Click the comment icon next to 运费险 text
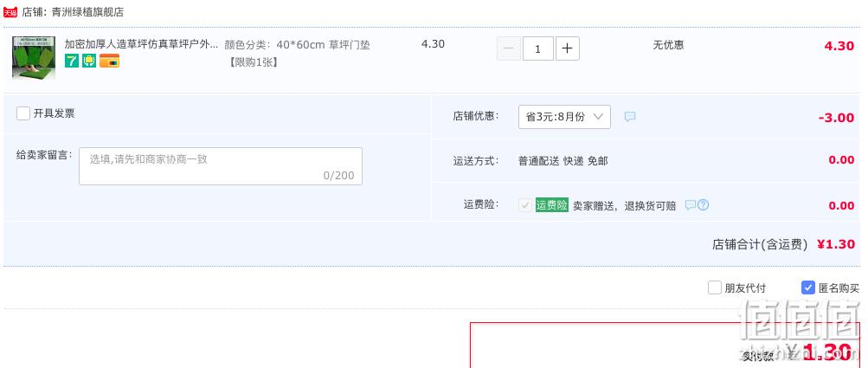 (691, 205)
